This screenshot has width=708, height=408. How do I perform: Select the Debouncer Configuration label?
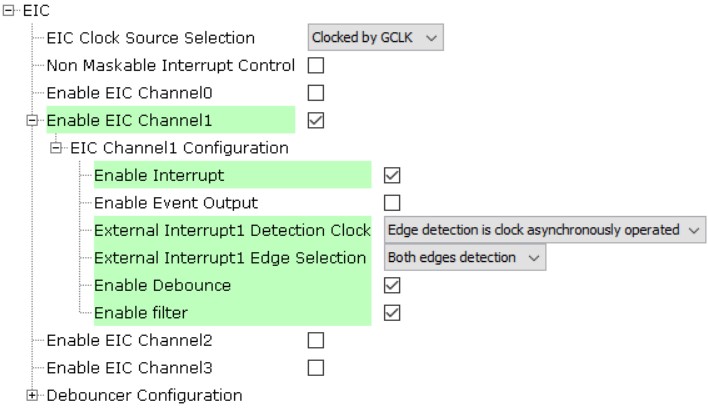(144, 395)
